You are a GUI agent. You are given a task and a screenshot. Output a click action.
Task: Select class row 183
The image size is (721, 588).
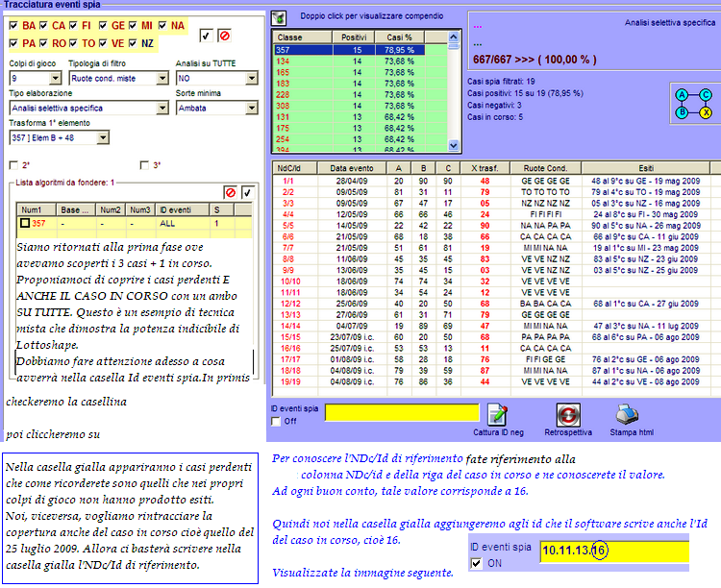(360, 84)
